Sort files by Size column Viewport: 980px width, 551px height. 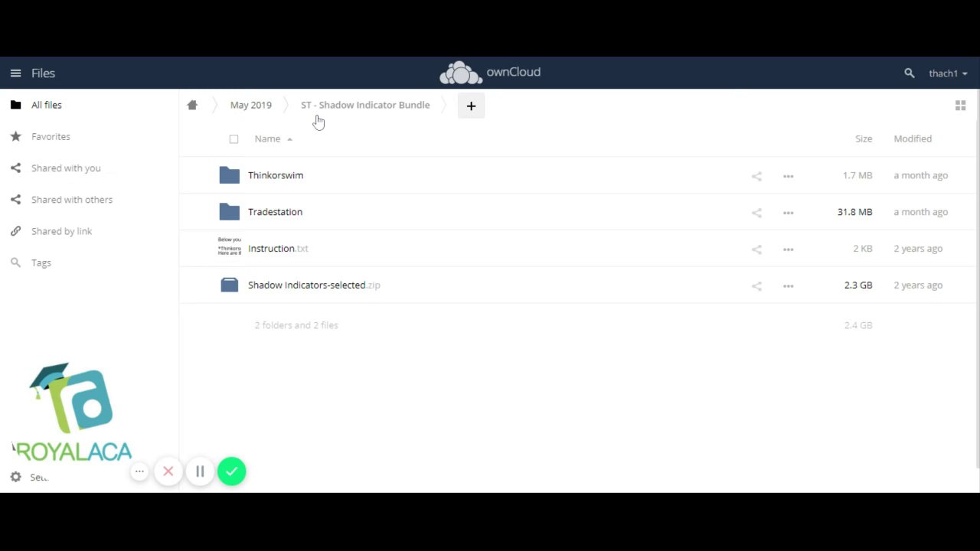point(864,139)
